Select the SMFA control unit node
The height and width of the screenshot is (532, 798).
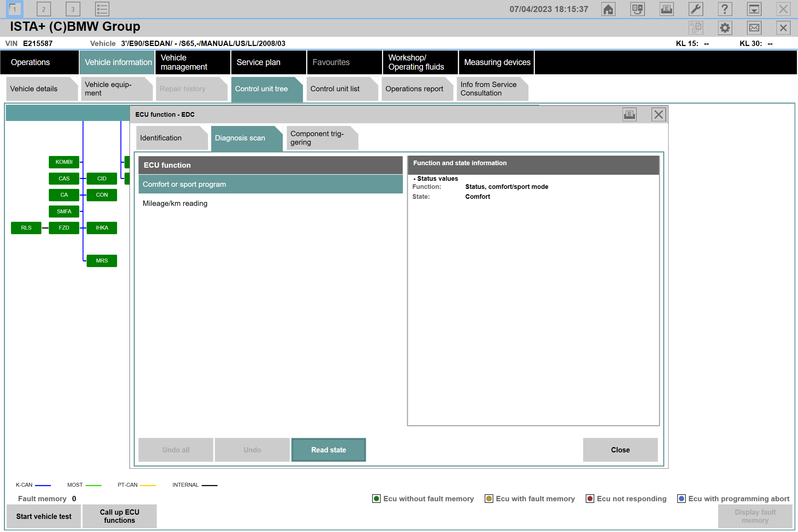(64, 212)
